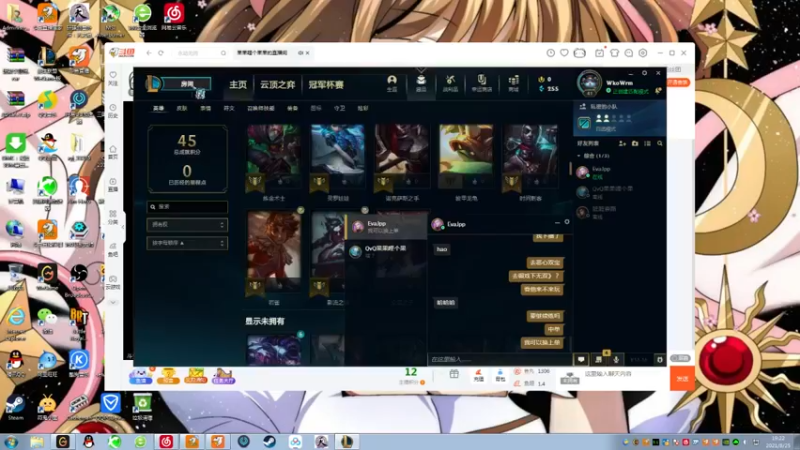Open the sort order dropdown
Image resolution: width=800 pixels, height=450 pixels.
187,243
